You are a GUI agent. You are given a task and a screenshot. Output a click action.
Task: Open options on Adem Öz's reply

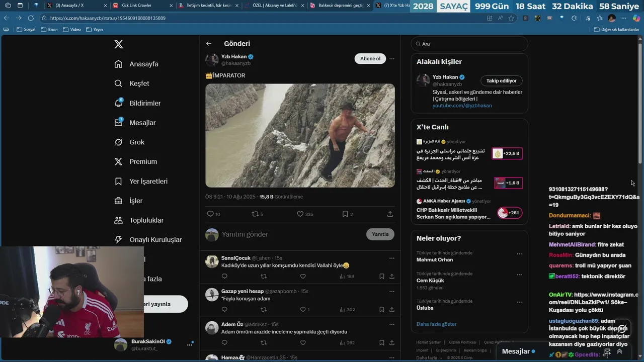tap(392, 325)
